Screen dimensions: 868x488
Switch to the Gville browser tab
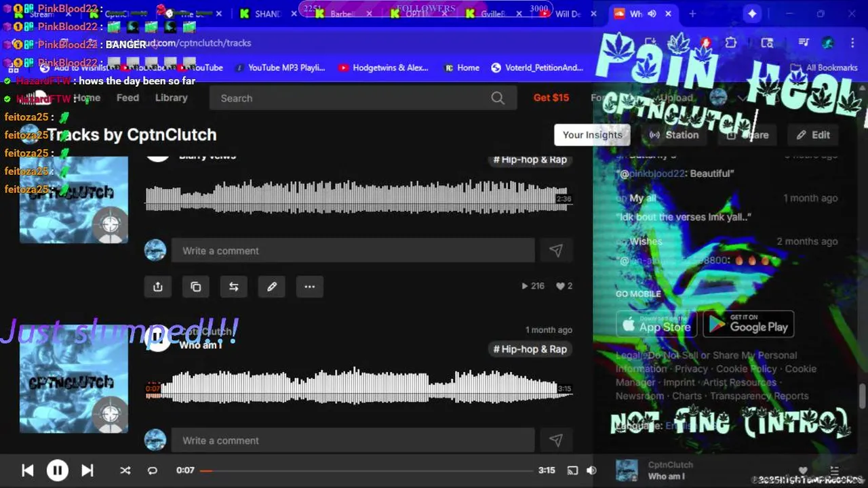pos(493,14)
